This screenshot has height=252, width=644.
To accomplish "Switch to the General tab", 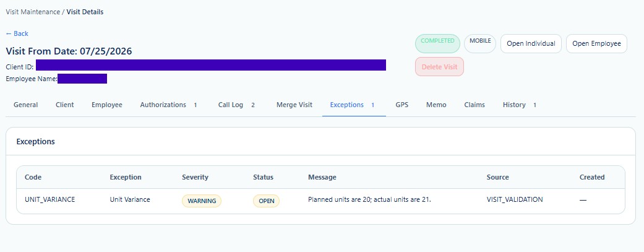I will click(x=25, y=105).
